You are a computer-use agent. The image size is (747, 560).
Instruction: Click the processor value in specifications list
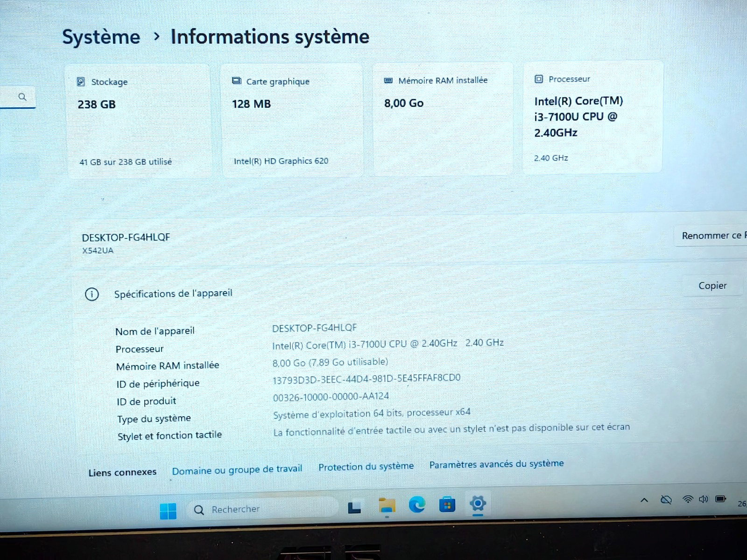coord(388,344)
